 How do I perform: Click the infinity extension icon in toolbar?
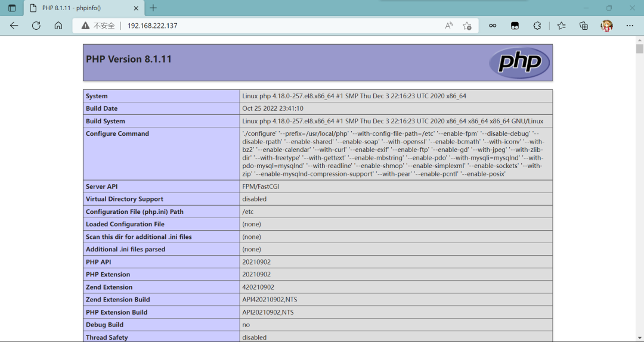click(493, 26)
